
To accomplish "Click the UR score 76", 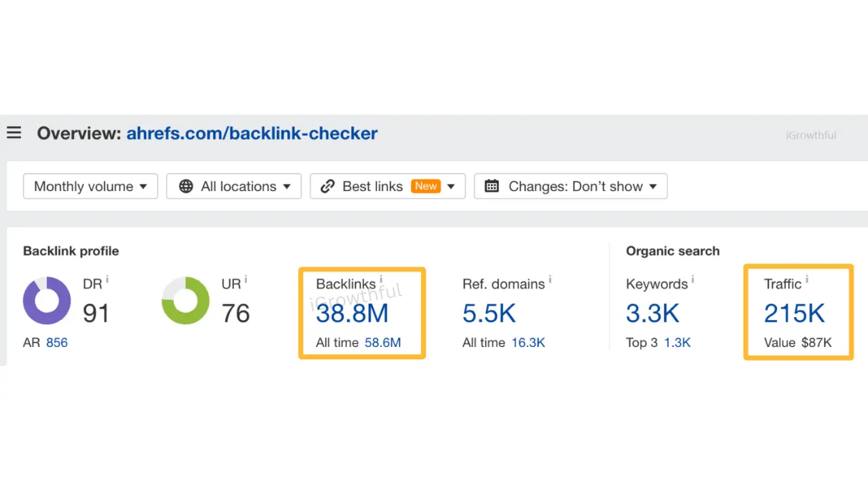I will point(235,313).
